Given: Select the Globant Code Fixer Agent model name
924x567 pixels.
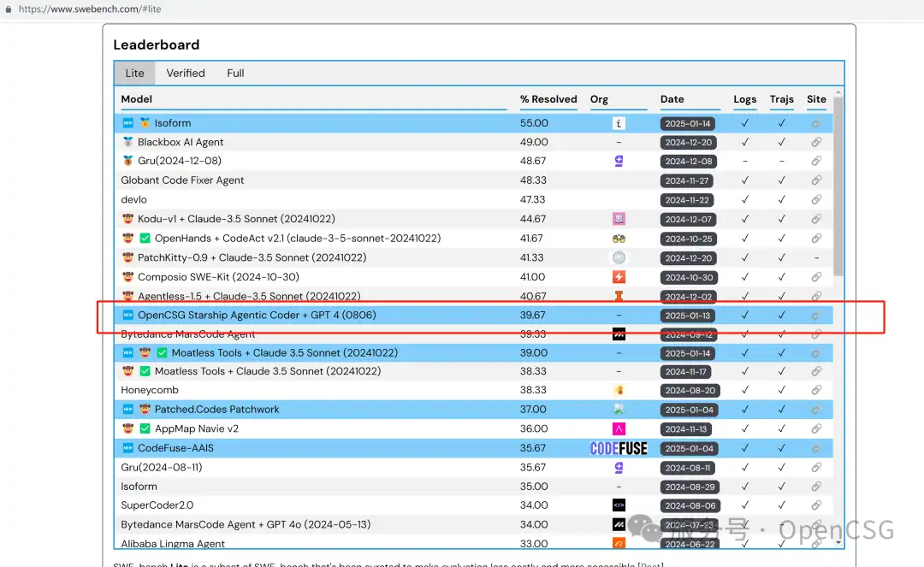Looking at the screenshot, I should pos(182,180).
